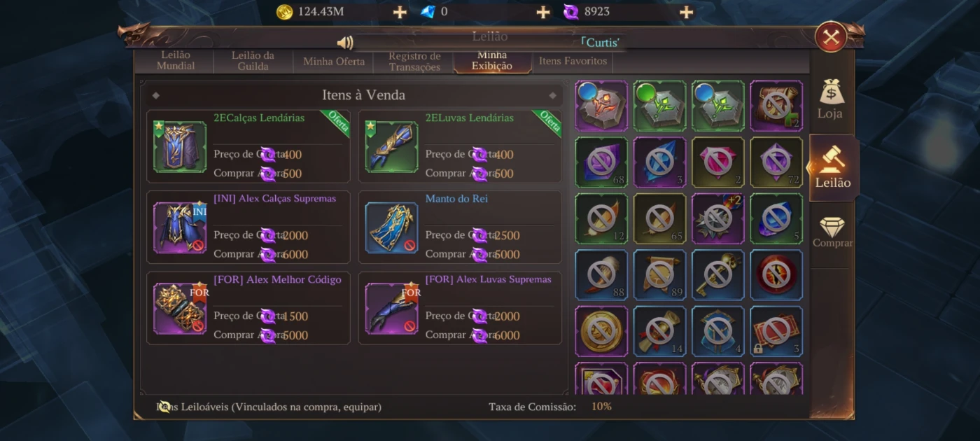Viewport: 980px width, 441px height.
Task: Open the Loja money bag shop
Action: point(832,99)
